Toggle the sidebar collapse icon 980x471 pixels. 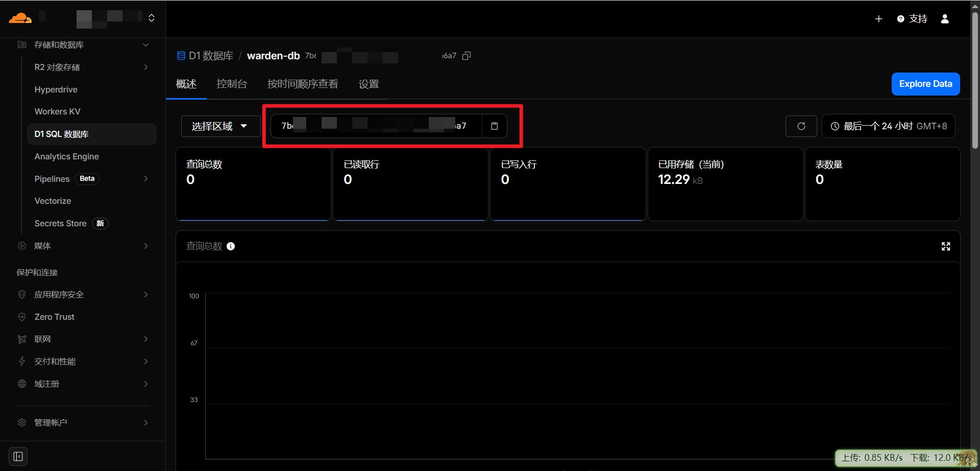pyautogui.click(x=18, y=456)
